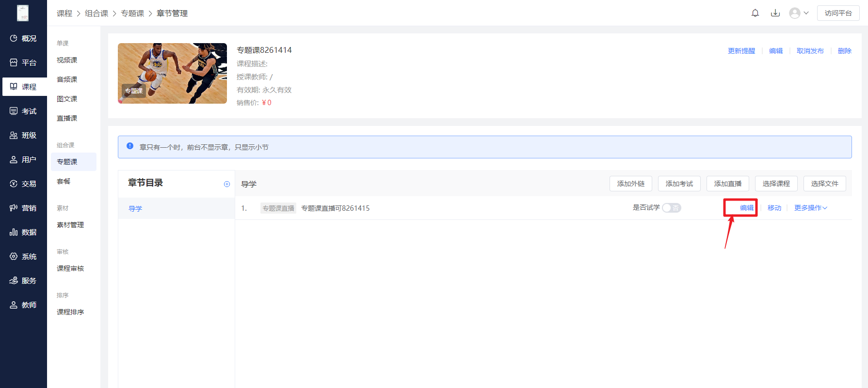
Task: Add a chapter with the plus icon
Action: [x=226, y=184]
